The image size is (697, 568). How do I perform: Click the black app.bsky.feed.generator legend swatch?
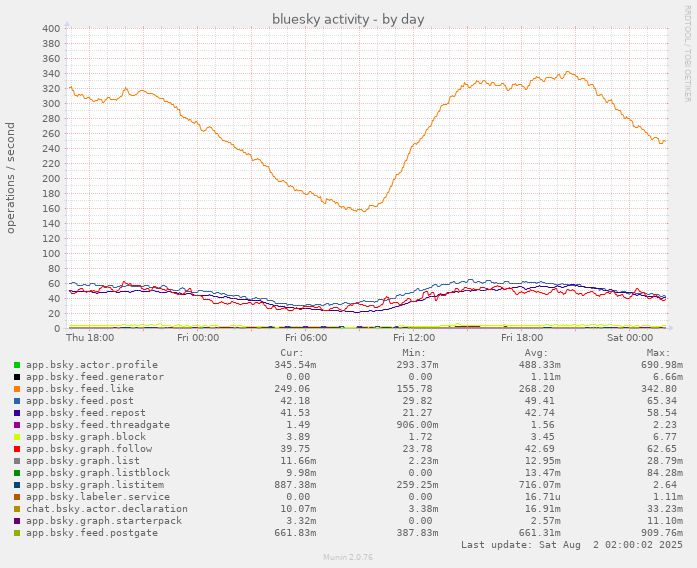17,377
